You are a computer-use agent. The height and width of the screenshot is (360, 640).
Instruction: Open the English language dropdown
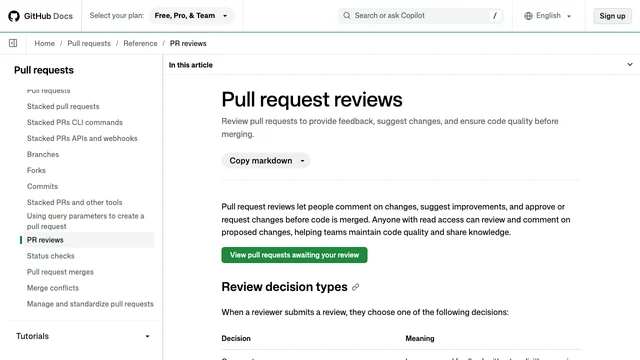pos(548,16)
